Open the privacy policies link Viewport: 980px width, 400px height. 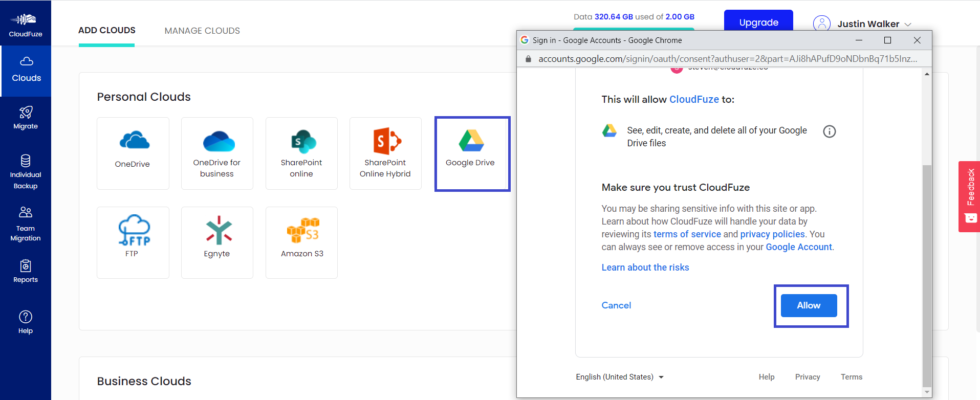click(x=772, y=234)
